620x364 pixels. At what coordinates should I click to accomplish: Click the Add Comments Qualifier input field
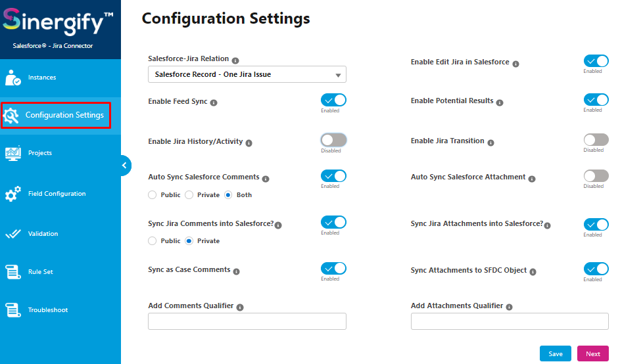(247, 321)
